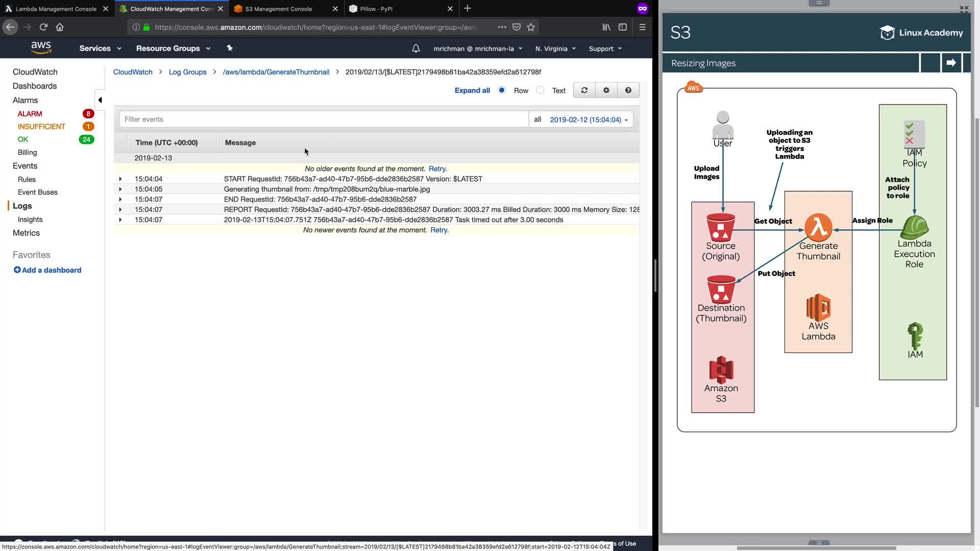980x551 pixels.
Task: Click the AWS notifications bell icon
Action: coord(415,48)
